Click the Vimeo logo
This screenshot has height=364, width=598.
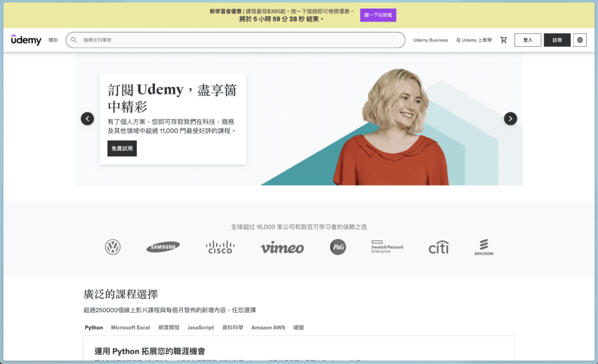click(282, 247)
